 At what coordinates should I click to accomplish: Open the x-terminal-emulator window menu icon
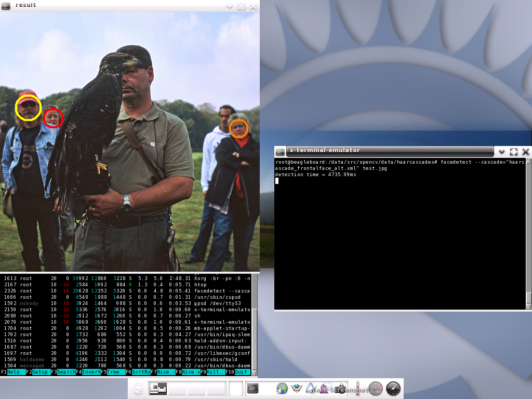(280, 151)
